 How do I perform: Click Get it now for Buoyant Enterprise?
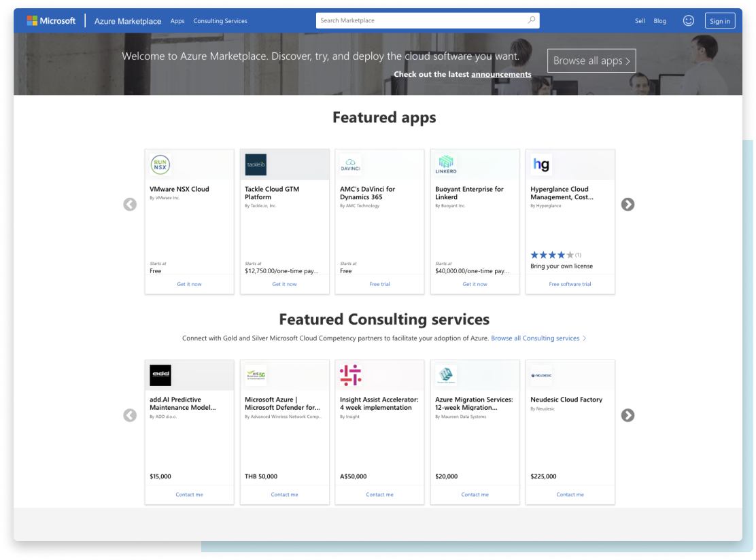click(x=475, y=284)
